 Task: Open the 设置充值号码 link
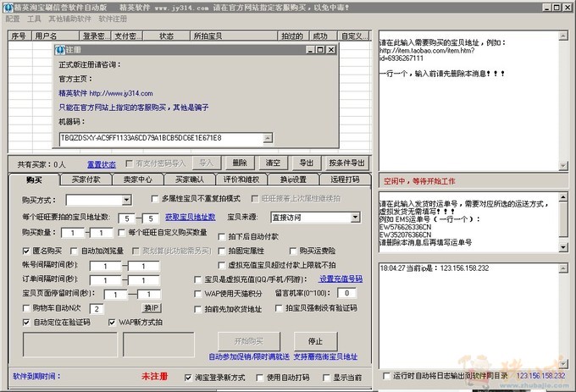point(341,279)
